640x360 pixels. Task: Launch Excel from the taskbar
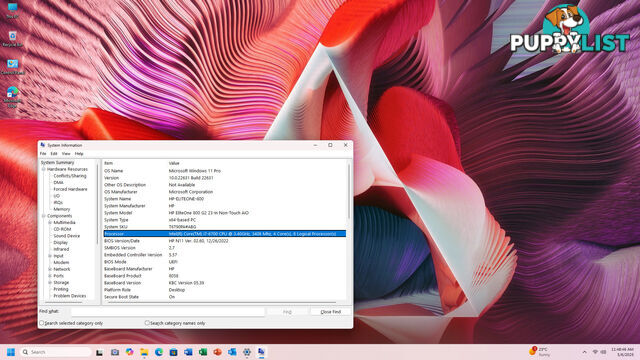(203, 352)
